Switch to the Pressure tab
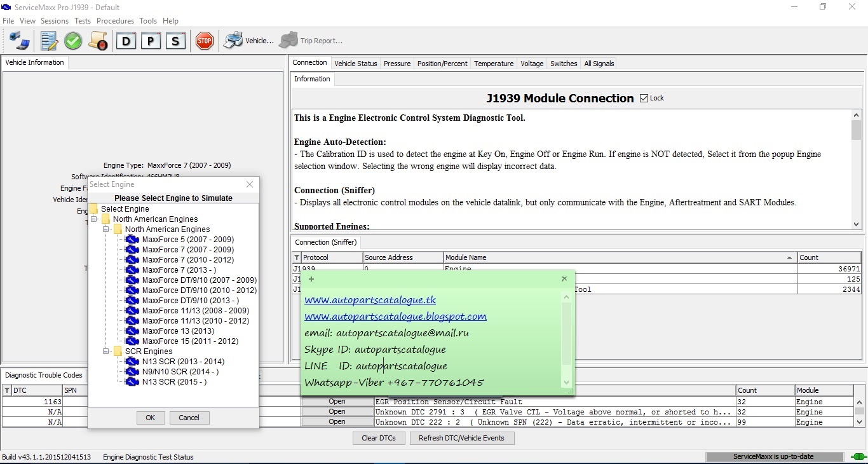868x464 pixels. pyautogui.click(x=397, y=64)
